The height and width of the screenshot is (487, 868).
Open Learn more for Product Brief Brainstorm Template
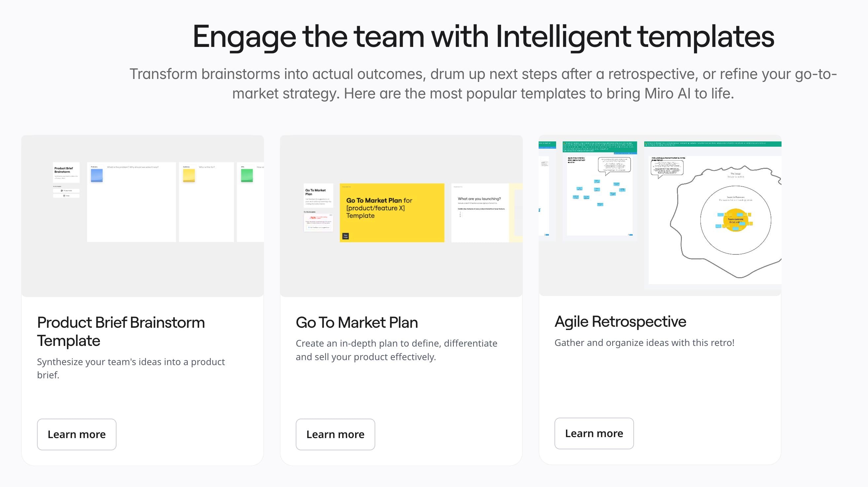click(x=77, y=434)
